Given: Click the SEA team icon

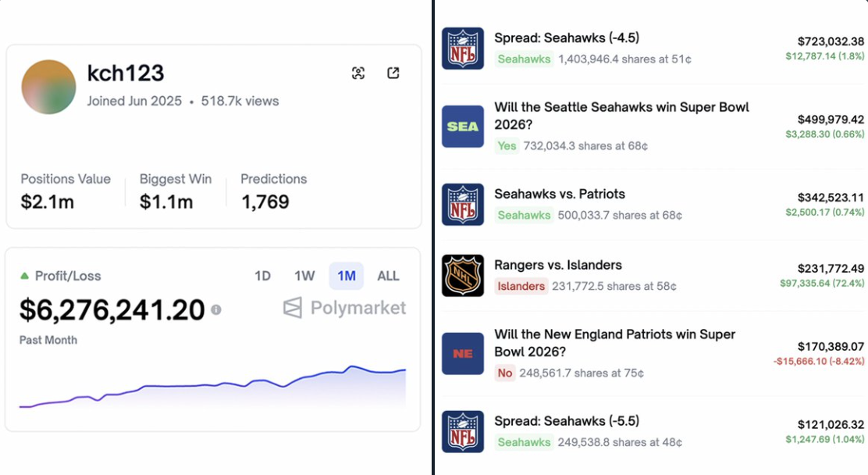Looking at the screenshot, I should point(463,127).
